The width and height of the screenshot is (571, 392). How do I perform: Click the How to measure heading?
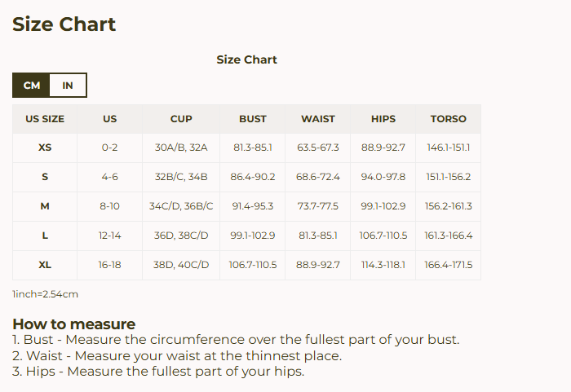click(x=74, y=324)
